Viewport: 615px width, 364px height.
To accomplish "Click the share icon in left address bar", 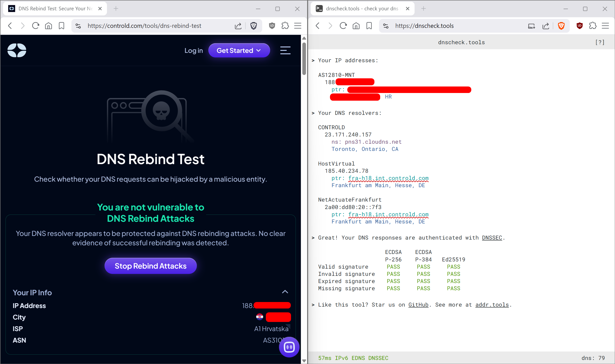I will pos(238,26).
